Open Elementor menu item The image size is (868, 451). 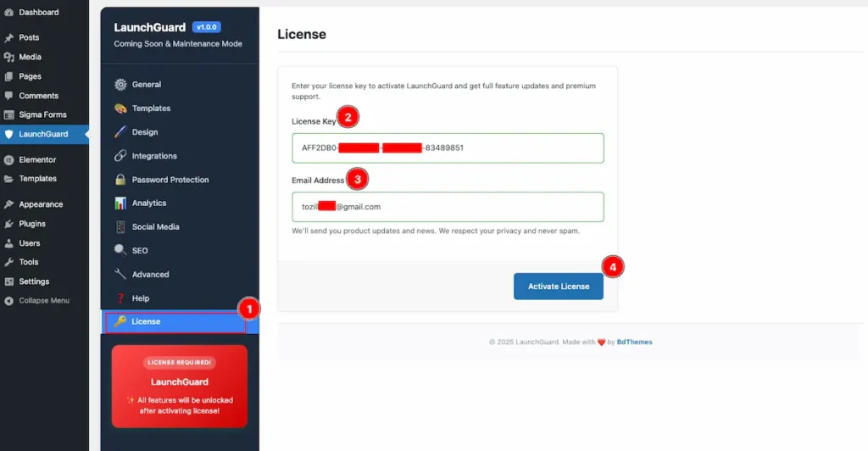tap(44, 160)
